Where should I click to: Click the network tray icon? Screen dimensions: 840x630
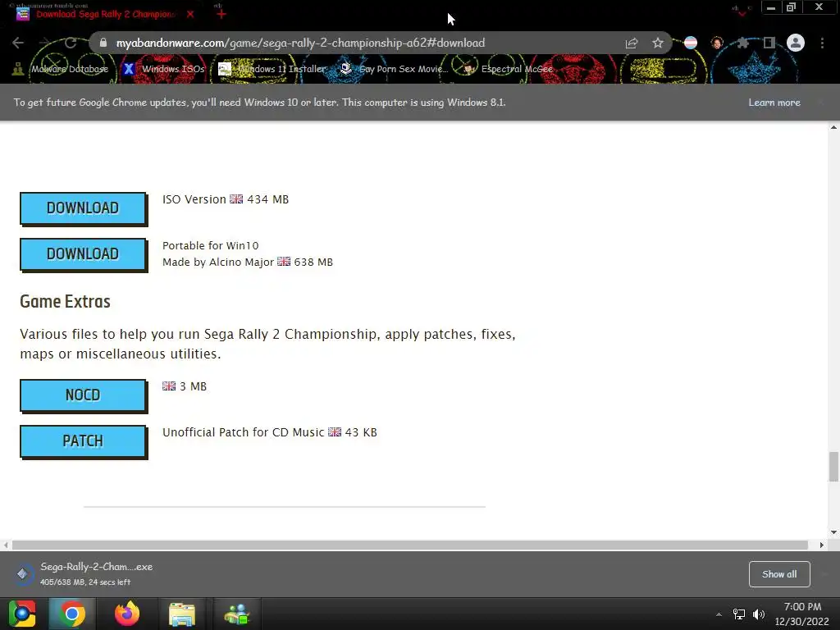click(x=739, y=614)
